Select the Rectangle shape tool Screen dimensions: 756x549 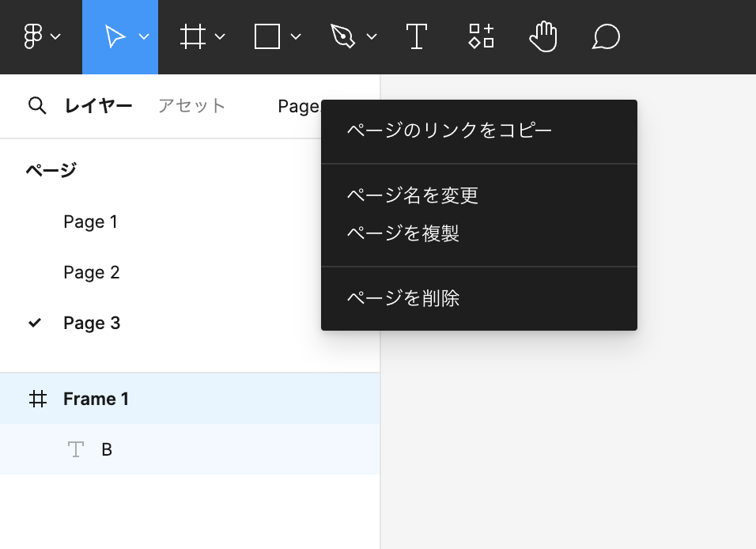click(267, 36)
